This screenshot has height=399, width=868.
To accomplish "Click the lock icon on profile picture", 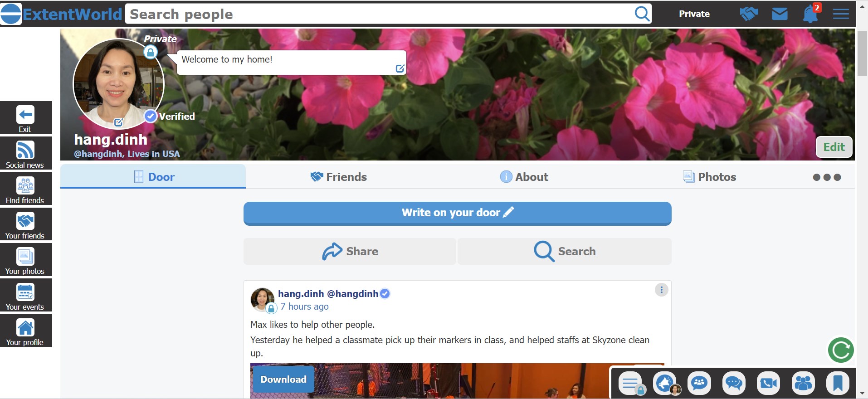I will tap(150, 52).
